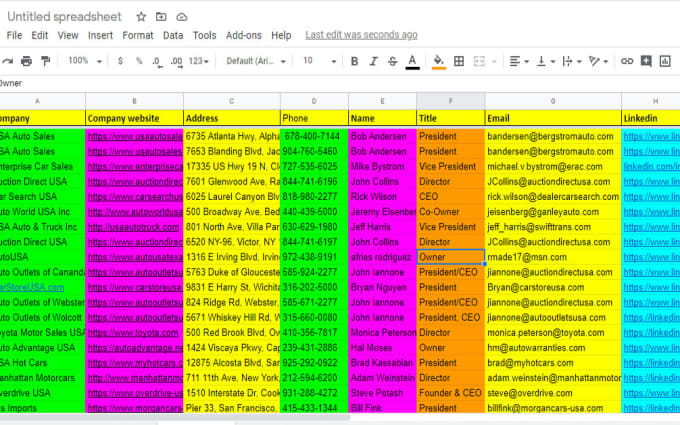Select email cell steve@overdrive.com
Screen dimensions: 680x425
tap(553, 393)
